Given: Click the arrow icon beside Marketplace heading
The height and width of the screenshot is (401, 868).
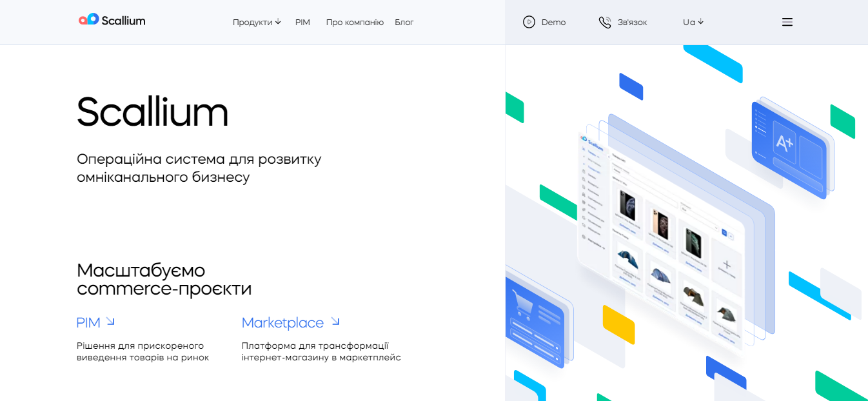Looking at the screenshot, I should tap(335, 321).
